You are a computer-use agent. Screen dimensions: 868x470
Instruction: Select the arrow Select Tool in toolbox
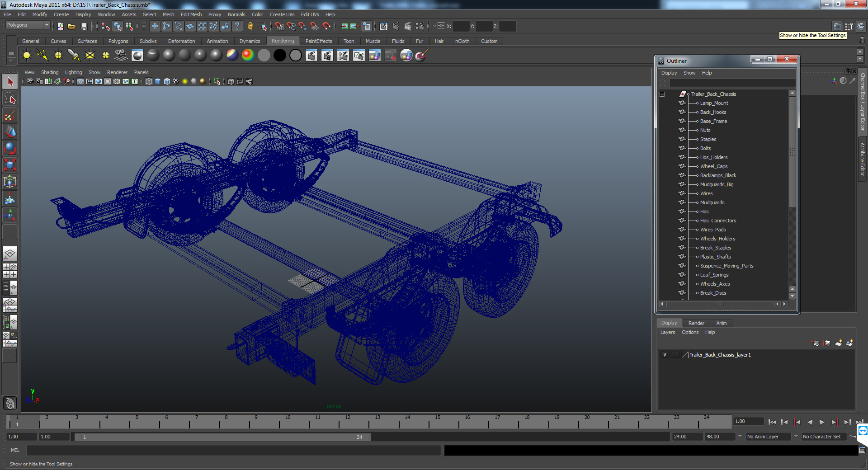pos(10,82)
